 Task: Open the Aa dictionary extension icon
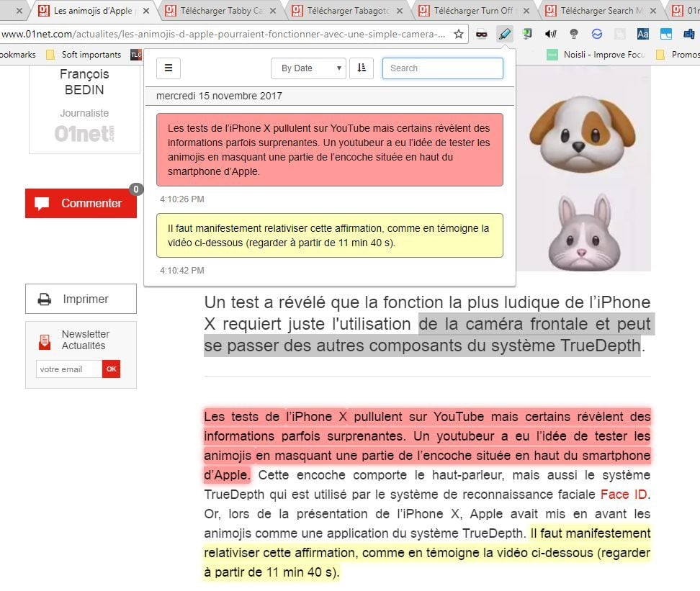pos(643,34)
